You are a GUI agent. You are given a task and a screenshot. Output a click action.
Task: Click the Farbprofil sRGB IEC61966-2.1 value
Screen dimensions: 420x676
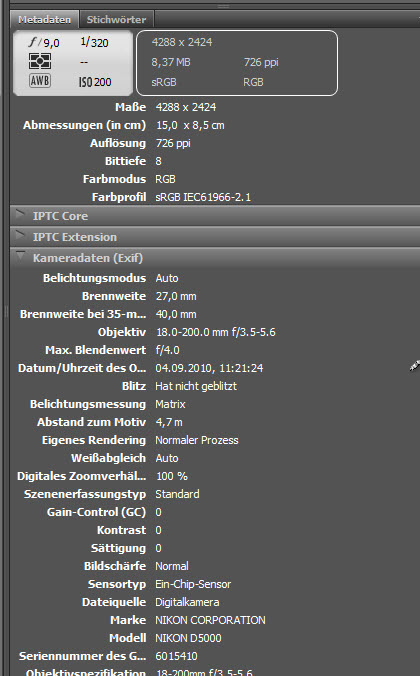pyautogui.click(x=203, y=197)
